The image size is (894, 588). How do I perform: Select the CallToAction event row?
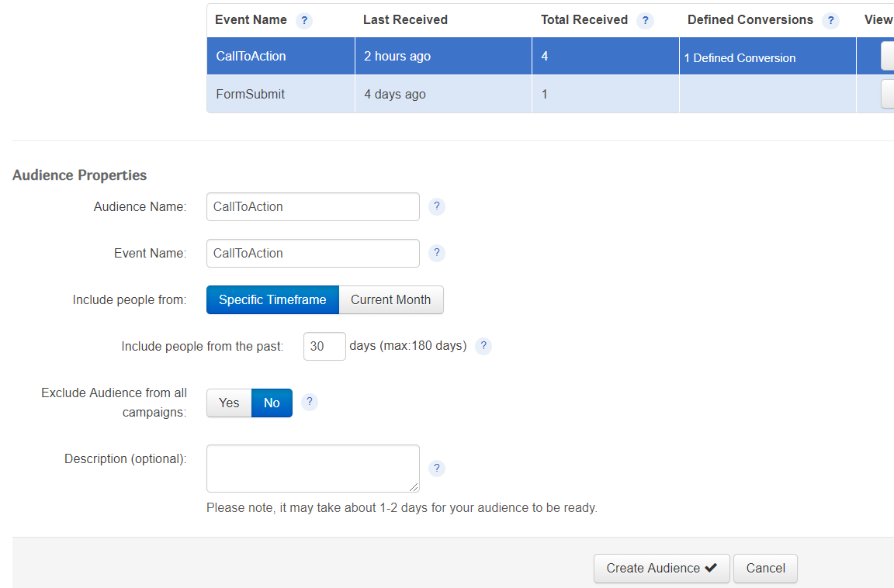550,56
